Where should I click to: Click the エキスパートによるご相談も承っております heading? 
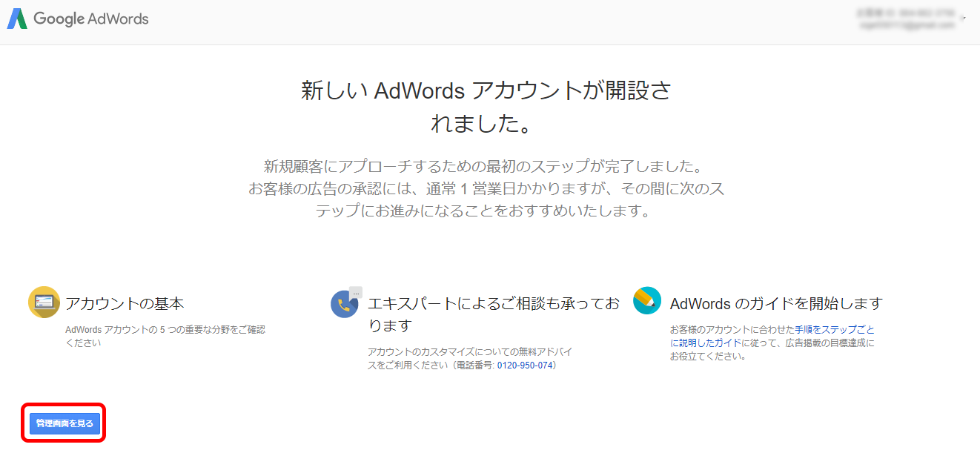(x=494, y=314)
